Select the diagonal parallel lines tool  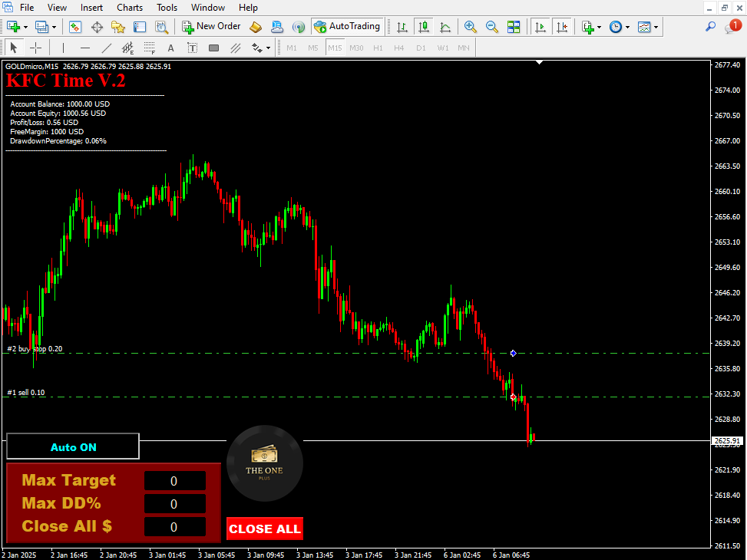(236, 48)
